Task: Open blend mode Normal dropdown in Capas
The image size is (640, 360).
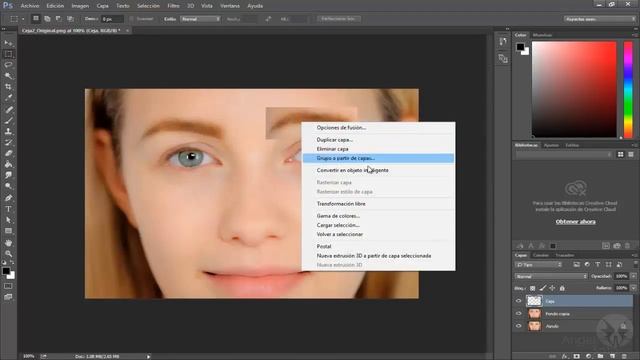Action: click(x=551, y=276)
